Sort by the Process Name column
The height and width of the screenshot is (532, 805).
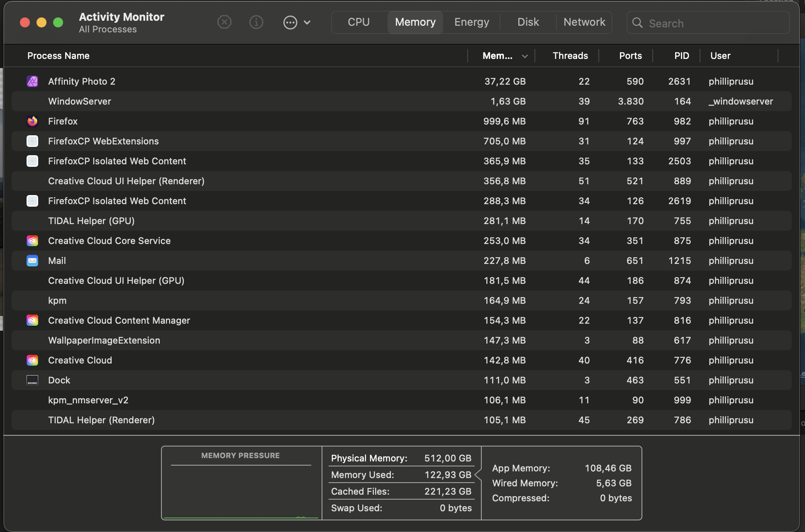59,56
